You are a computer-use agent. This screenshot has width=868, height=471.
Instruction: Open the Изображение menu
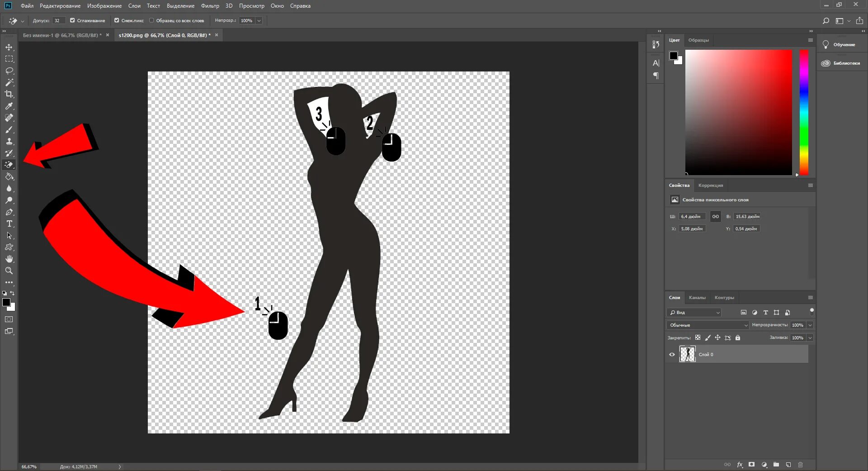(104, 6)
